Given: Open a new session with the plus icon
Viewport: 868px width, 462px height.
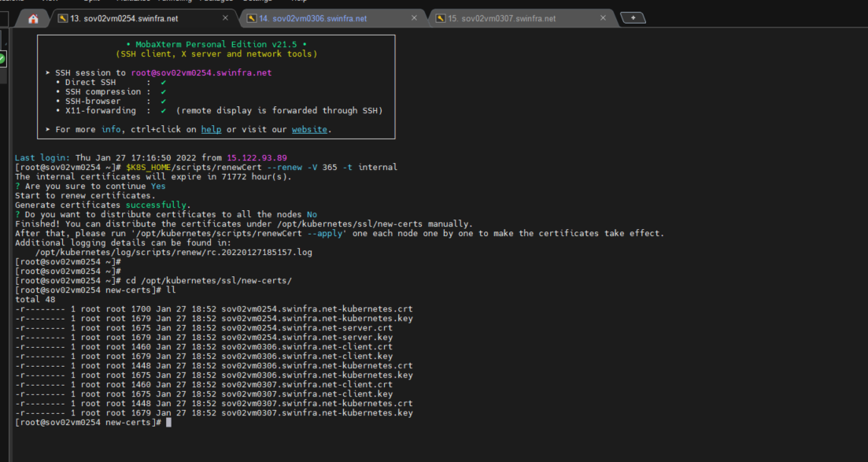Looking at the screenshot, I should tap(633, 17).
